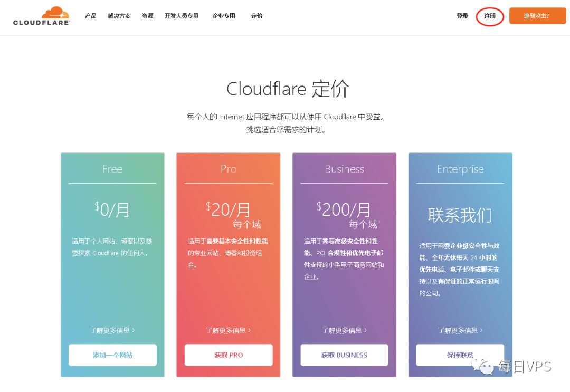Click 添加一个网站 in the Free plan
The image size is (570, 392).
pyautogui.click(x=112, y=355)
